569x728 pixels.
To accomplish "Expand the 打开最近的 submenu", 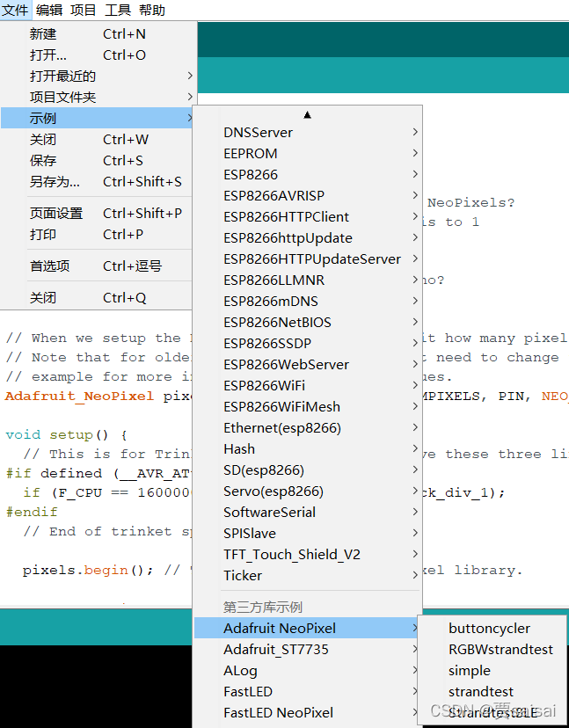I will click(x=97, y=76).
